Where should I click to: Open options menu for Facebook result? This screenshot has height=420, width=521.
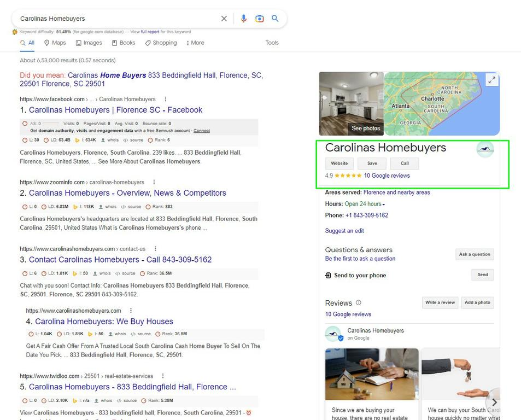coord(166,99)
